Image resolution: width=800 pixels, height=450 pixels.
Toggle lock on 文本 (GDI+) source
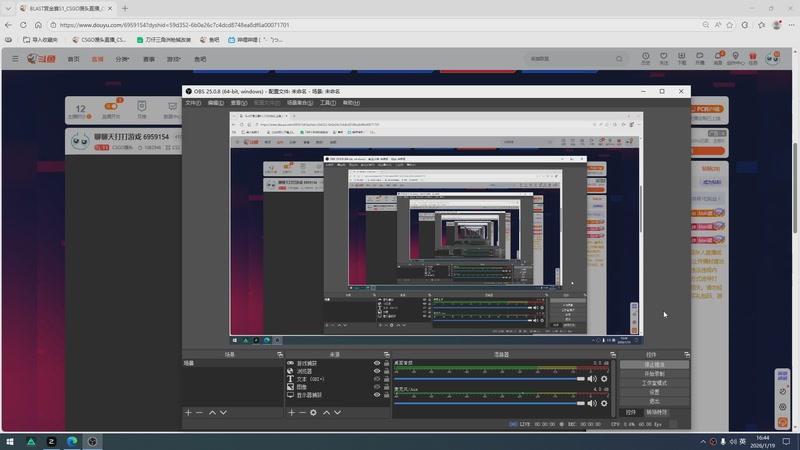click(x=386, y=379)
